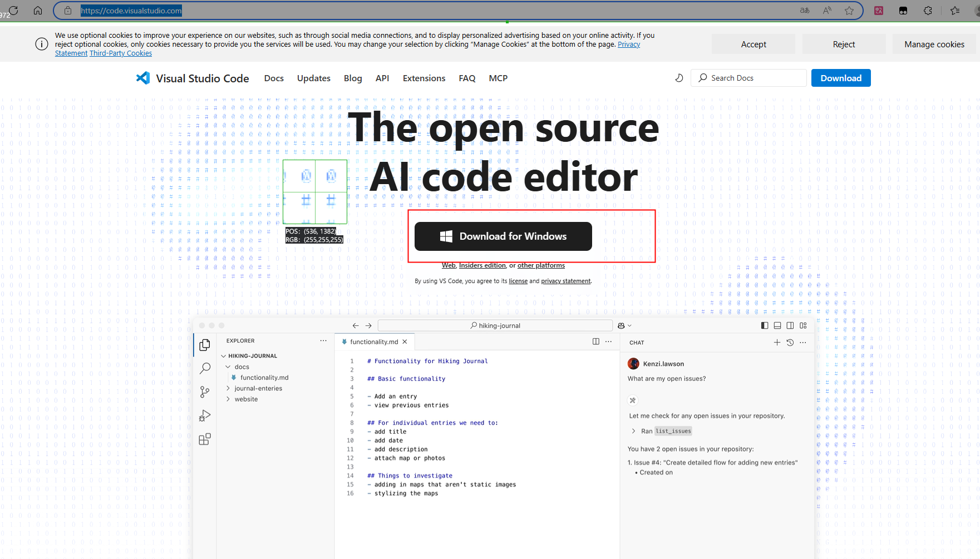Collapse the docs folder
This screenshot has height=559, width=980.
(228, 367)
